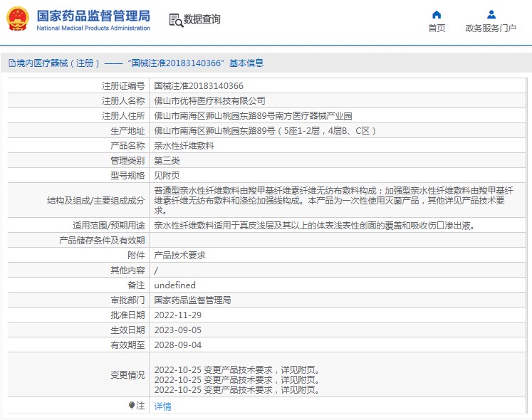The image size is (532, 420).
Task: Click the 生效日期 row label
Action: pos(128,330)
